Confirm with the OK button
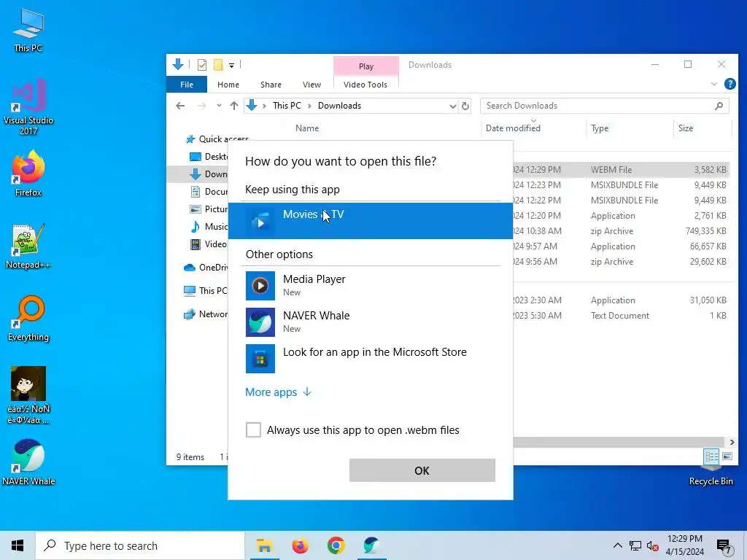Screen dimensions: 747x560 click(x=422, y=470)
